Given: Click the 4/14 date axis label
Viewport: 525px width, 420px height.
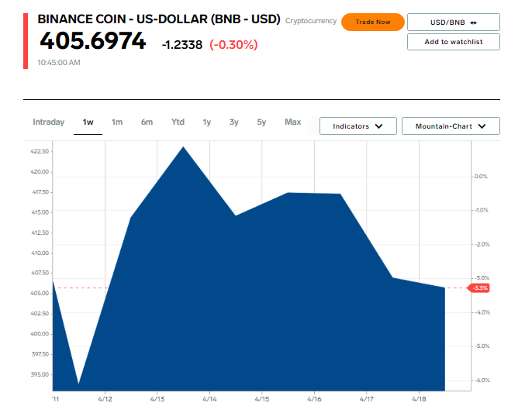Looking at the screenshot, I should (x=209, y=399).
